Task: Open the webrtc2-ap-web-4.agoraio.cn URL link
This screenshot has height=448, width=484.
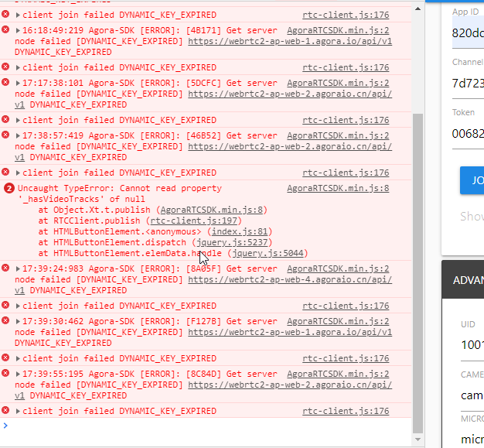Action: point(290,279)
